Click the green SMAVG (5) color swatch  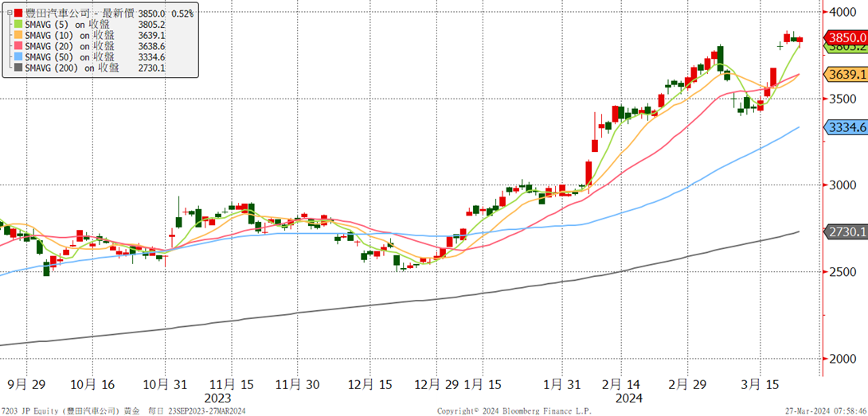coord(19,24)
